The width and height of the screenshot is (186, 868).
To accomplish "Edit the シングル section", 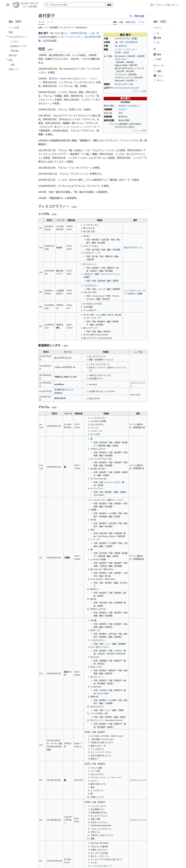I will tap(54, 214).
